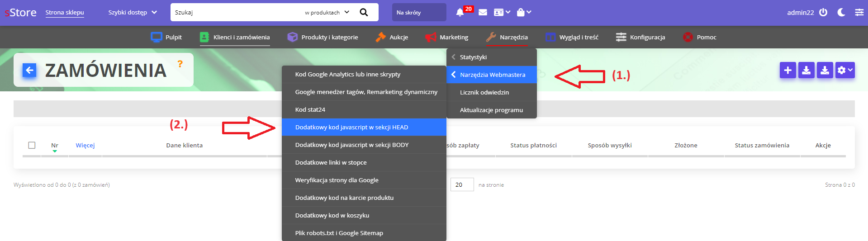Select 'Dodatkowy kod javascript w sekcji HEAD'
The image size is (868, 241).
(x=351, y=127)
